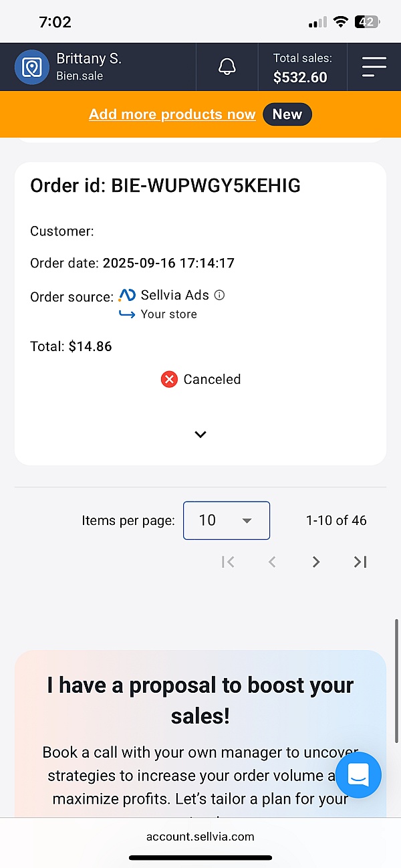Tap the Sellvia store logo avatar

(x=31, y=67)
